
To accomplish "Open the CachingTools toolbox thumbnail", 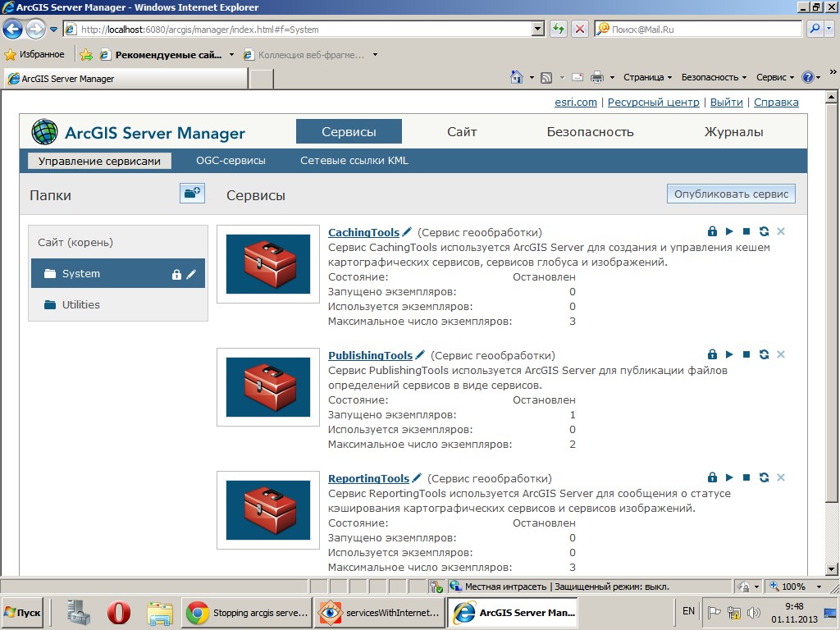I will (267, 264).
